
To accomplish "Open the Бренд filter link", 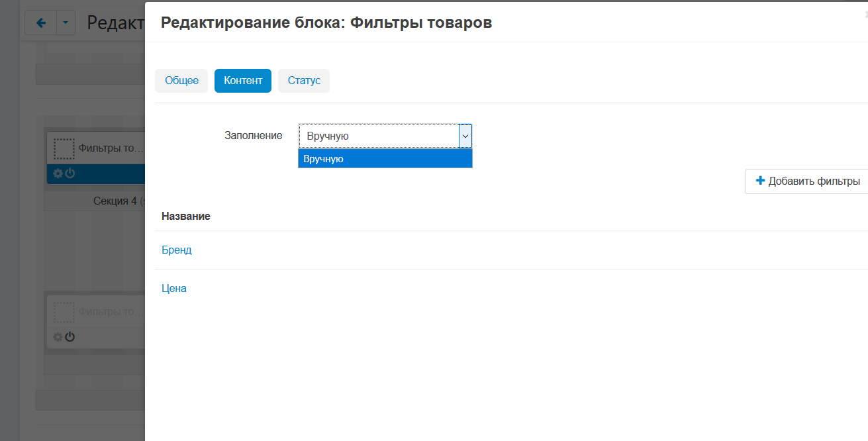I will [x=177, y=250].
